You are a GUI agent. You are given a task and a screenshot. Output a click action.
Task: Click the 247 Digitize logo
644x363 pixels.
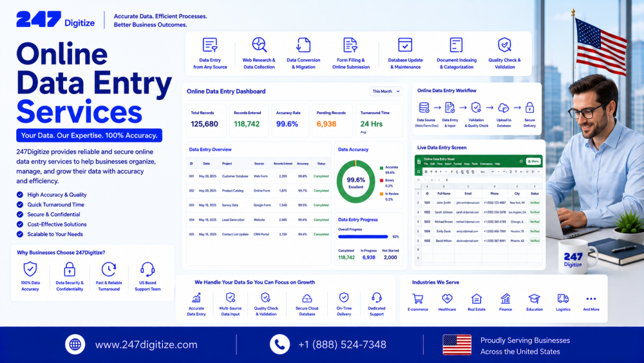[x=55, y=19]
